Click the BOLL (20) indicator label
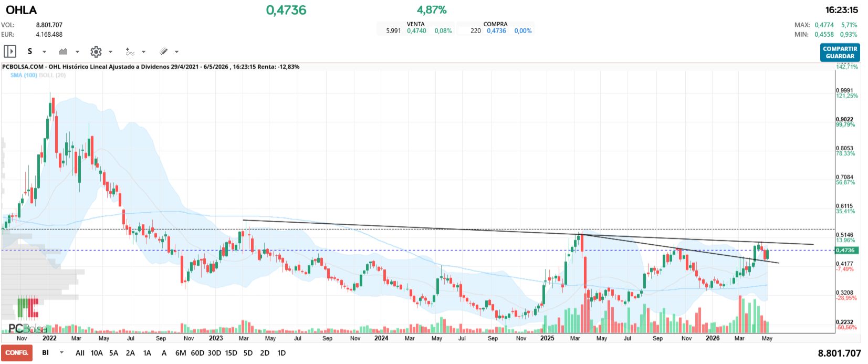Screen dimensions: 868x364 (x=53, y=75)
